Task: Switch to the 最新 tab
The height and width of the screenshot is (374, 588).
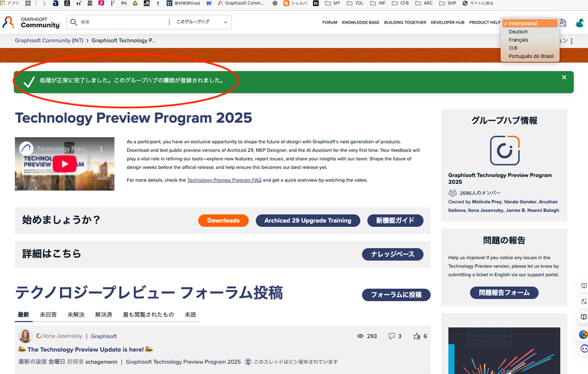Action: coord(24,315)
